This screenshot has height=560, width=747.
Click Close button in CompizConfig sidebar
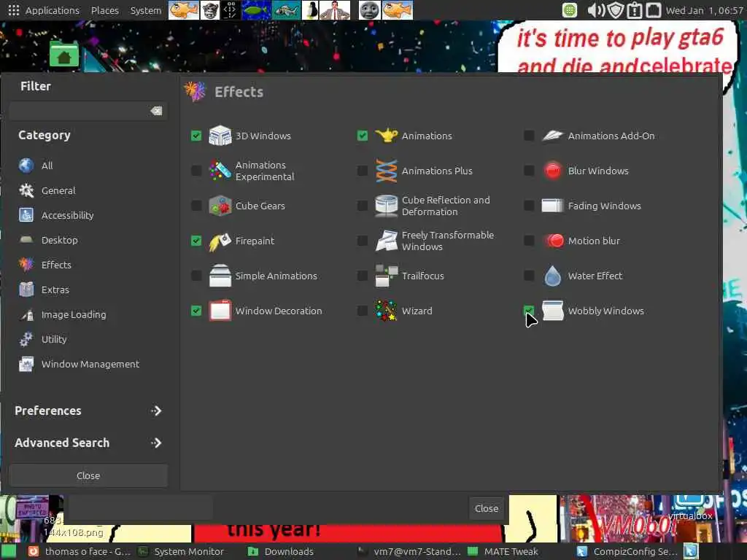point(88,475)
